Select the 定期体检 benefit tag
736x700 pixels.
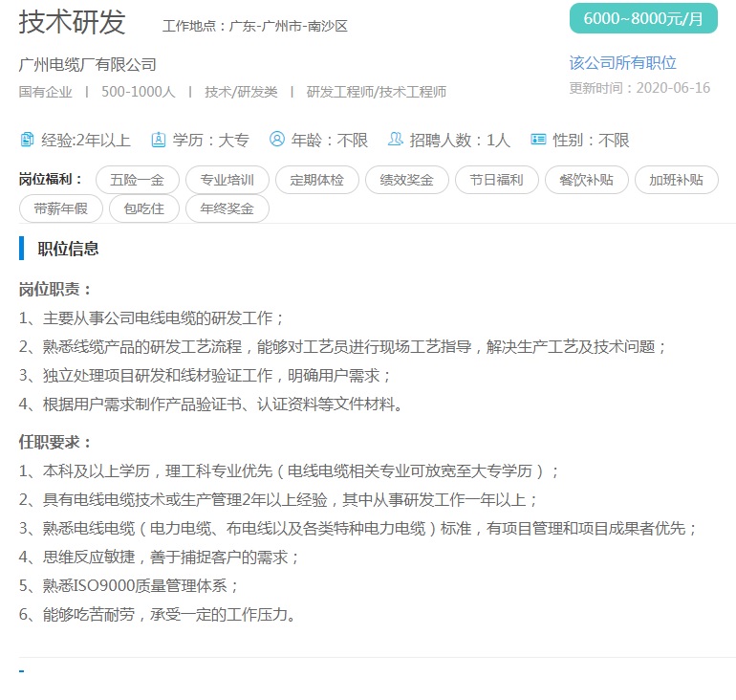pos(316,180)
